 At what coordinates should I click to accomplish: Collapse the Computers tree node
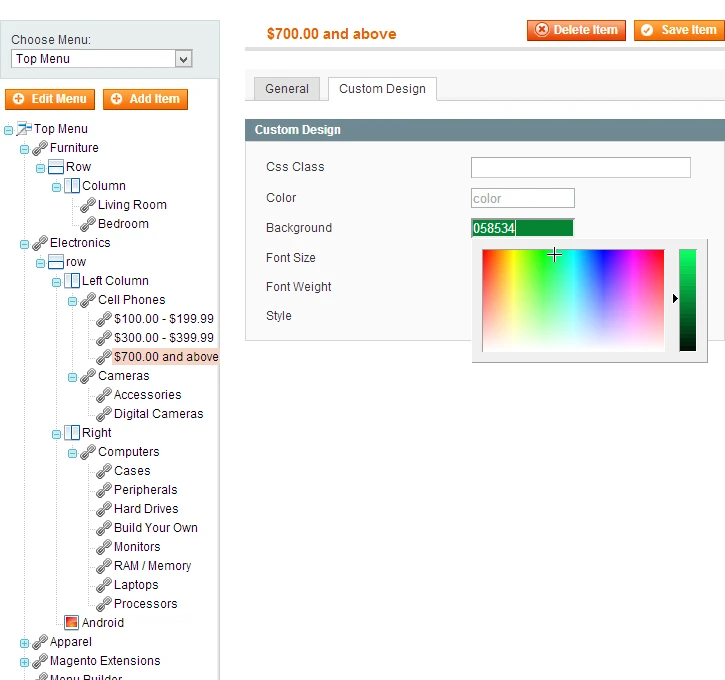[73, 452]
